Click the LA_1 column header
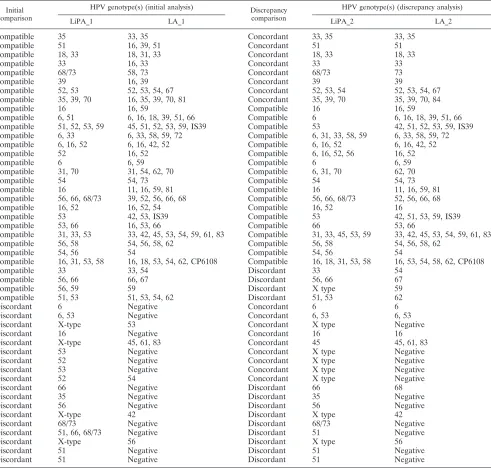The width and height of the screenshot is (491, 468). click(x=176, y=22)
